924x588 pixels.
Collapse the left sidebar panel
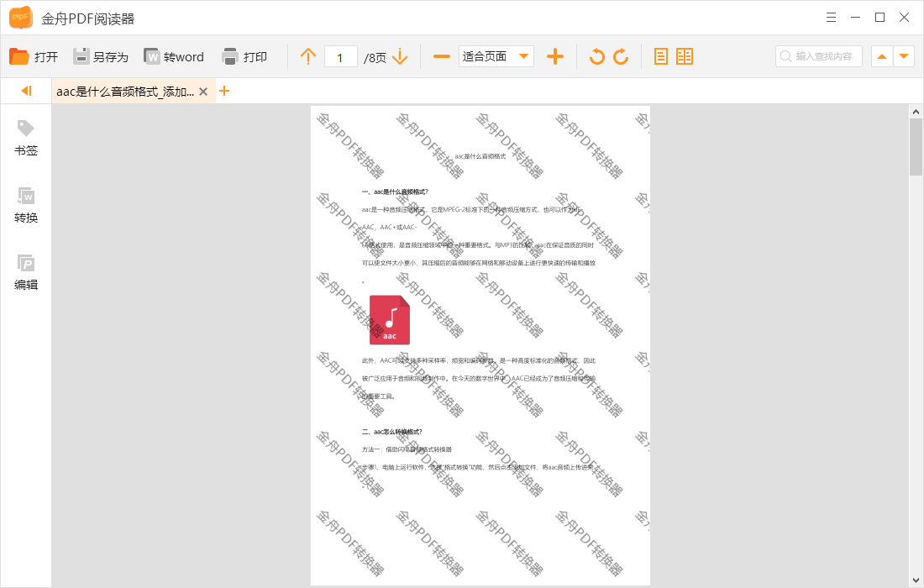click(x=26, y=91)
